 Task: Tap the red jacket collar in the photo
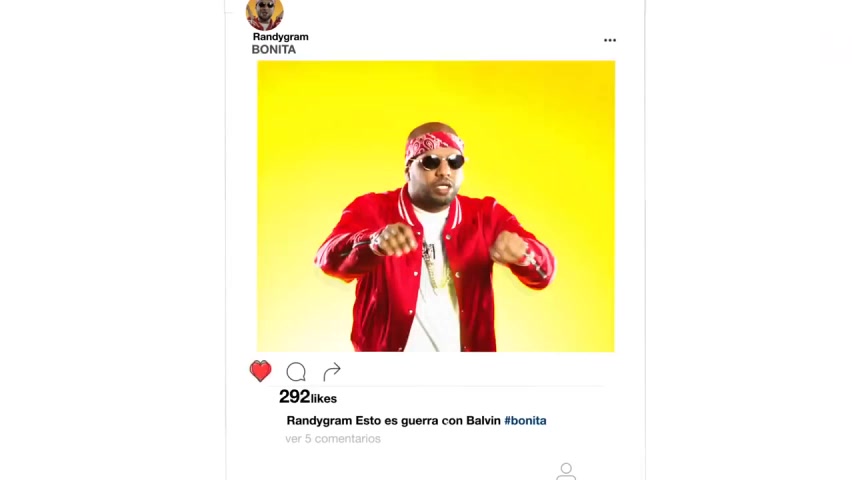click(x=432, y=209)
